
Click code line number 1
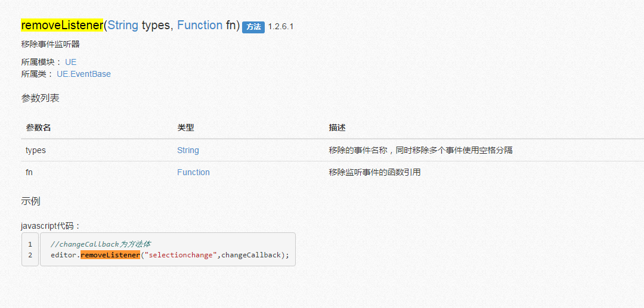[30, 244]
